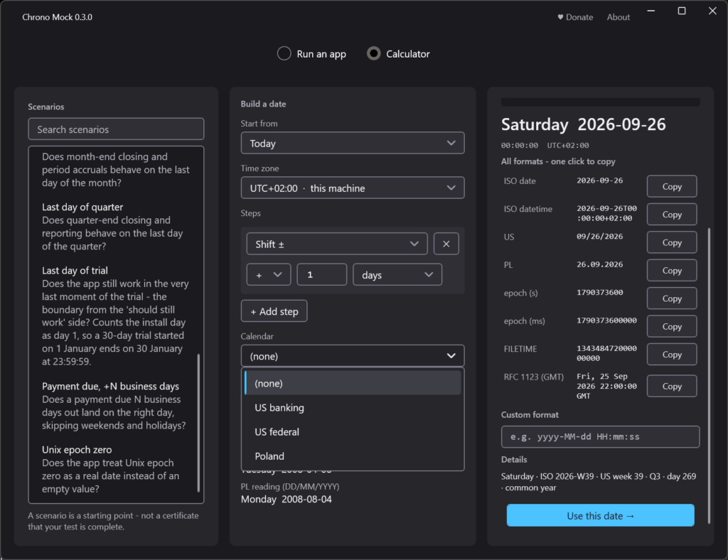Select Payment due, +N business days scenario

tap(114, 406)
